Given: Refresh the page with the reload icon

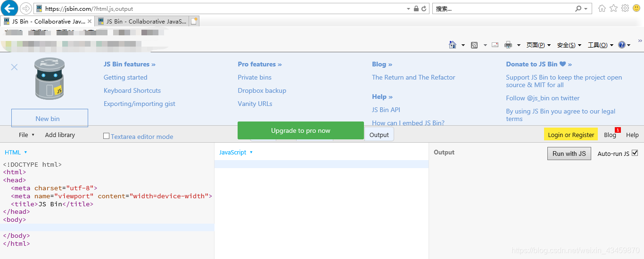Looking at the screenshot, I should [x=424, y=8].
